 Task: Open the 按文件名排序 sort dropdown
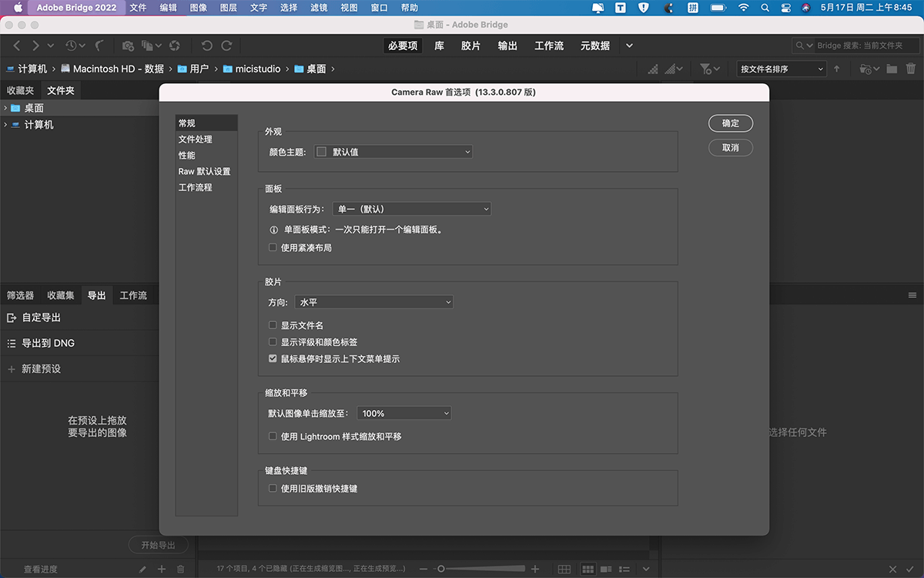point(782,69)
